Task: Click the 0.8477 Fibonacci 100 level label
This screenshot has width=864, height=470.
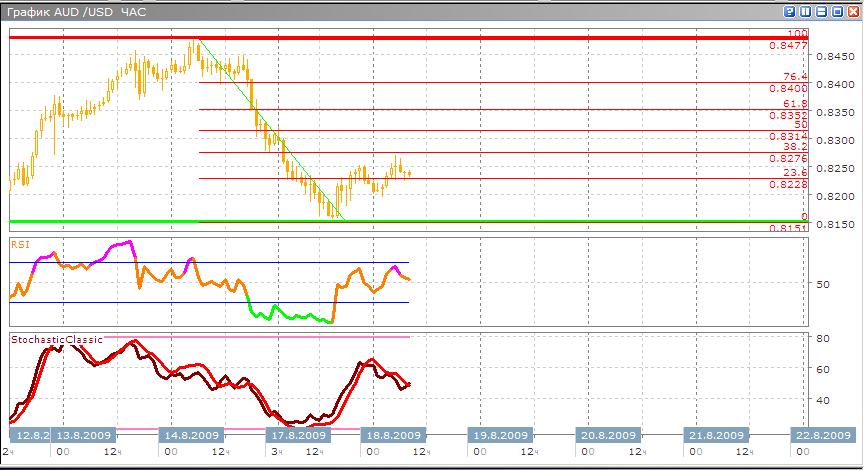Action: [x=788, y=46]
